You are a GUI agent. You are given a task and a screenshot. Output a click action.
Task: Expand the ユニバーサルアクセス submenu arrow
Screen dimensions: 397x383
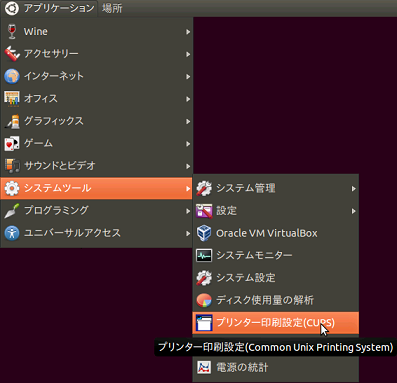(188, 233)
